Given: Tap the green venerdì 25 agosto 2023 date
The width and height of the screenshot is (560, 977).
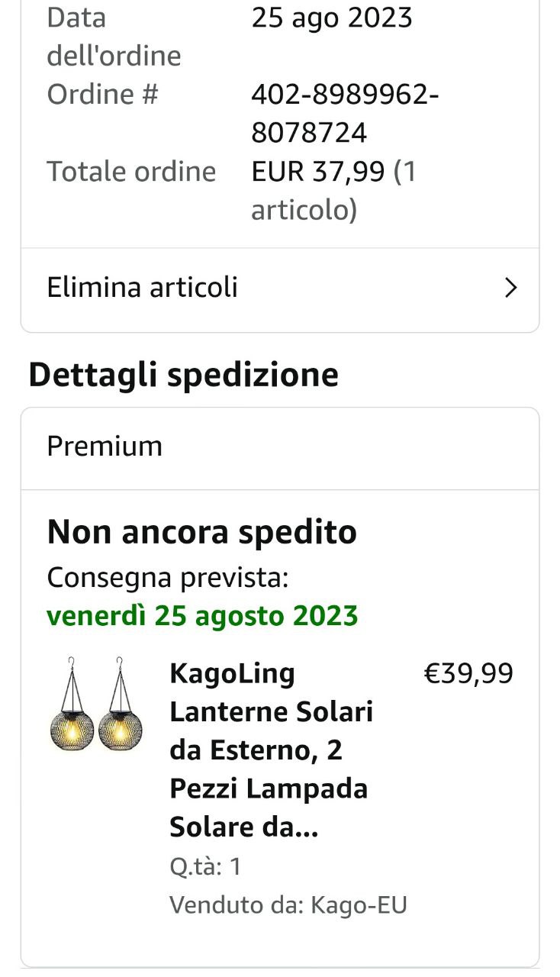Looking at the screenshot, I should point(202,615).
